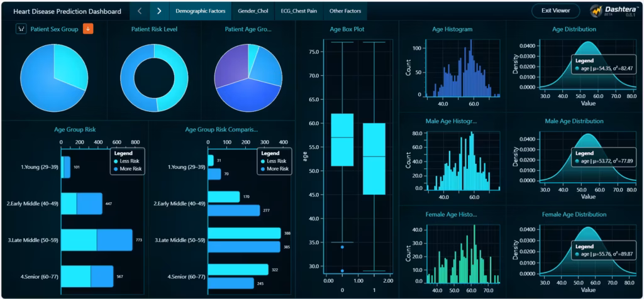644x299 pixels.
Task: Toggle More Risk in Age Group Risk legend
Action: coord(116,168)
